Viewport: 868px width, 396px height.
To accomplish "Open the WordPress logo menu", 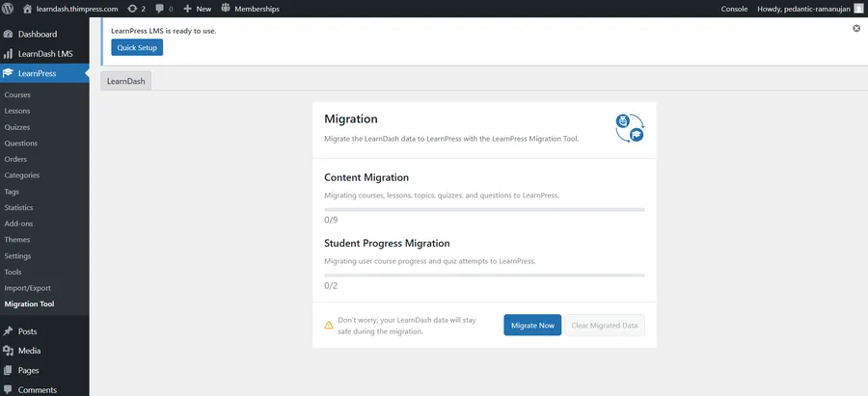I will [8, 9].
